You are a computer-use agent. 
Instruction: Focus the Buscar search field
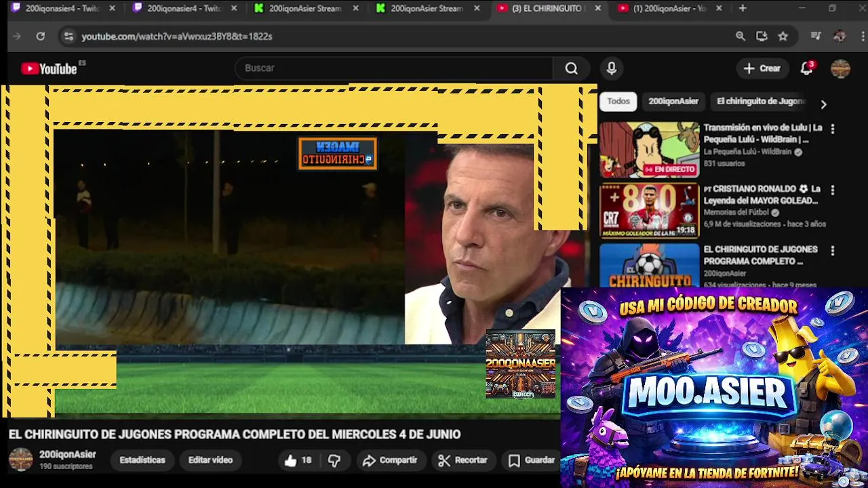[394, 68]
